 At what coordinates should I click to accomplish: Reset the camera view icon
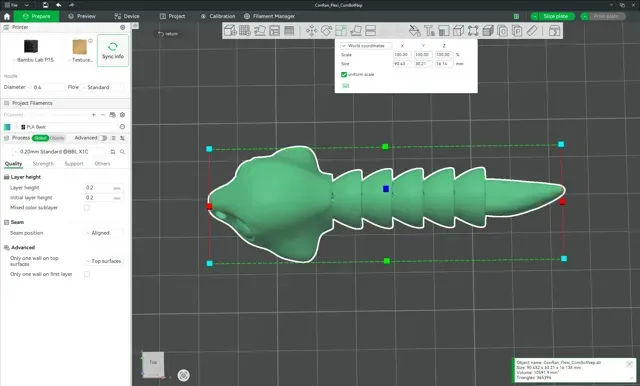(x=184, y=375)
